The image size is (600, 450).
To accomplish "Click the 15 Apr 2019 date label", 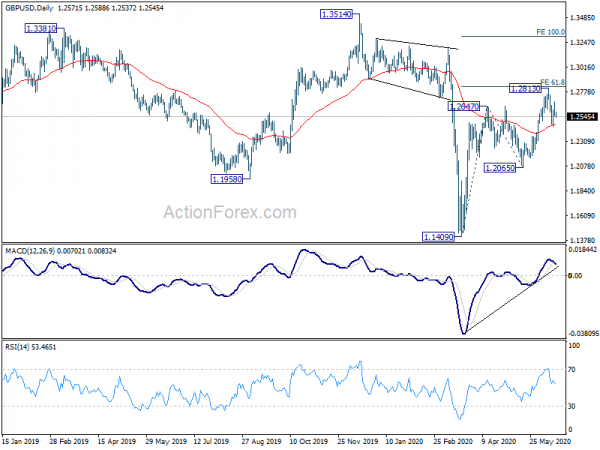I will [117, 441].
